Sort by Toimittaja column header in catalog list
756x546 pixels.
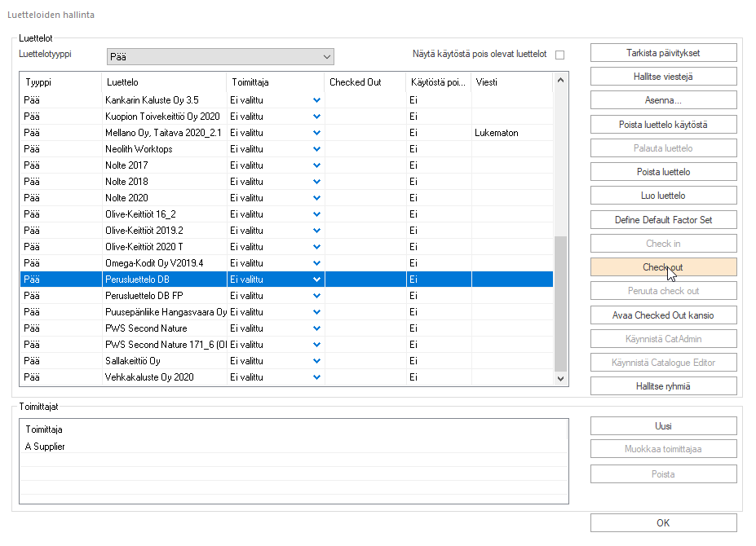pyautogui.click(x=276, y=82)
